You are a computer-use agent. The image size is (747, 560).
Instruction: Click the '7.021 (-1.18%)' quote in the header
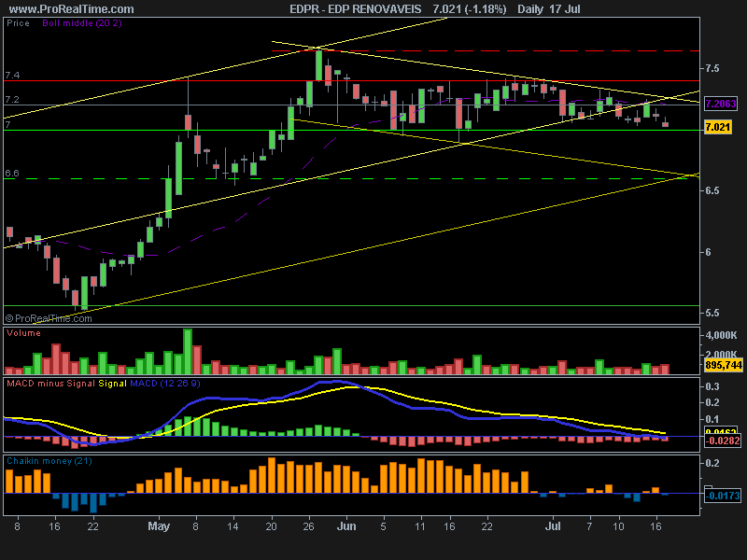(470, 9)
